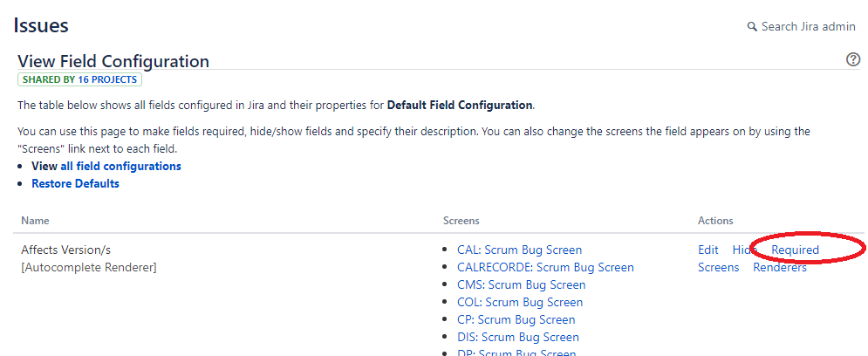868x356 pixels.
Task: Click the Actions column header
Action: 715,221
